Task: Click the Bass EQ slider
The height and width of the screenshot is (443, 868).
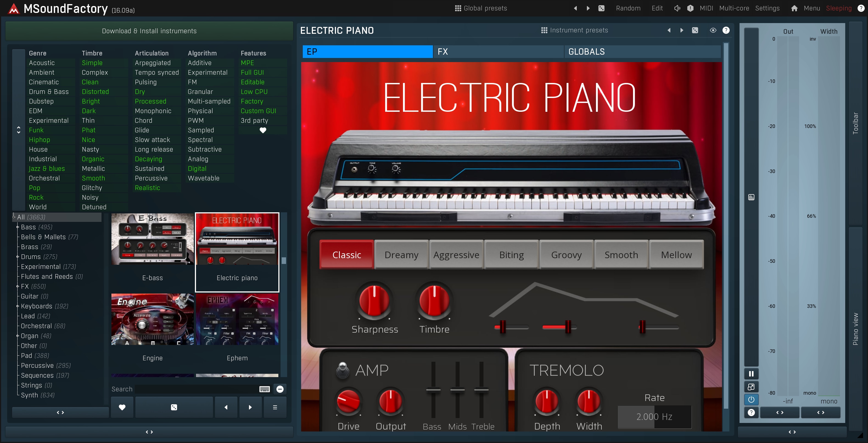Action: [433, 390]
